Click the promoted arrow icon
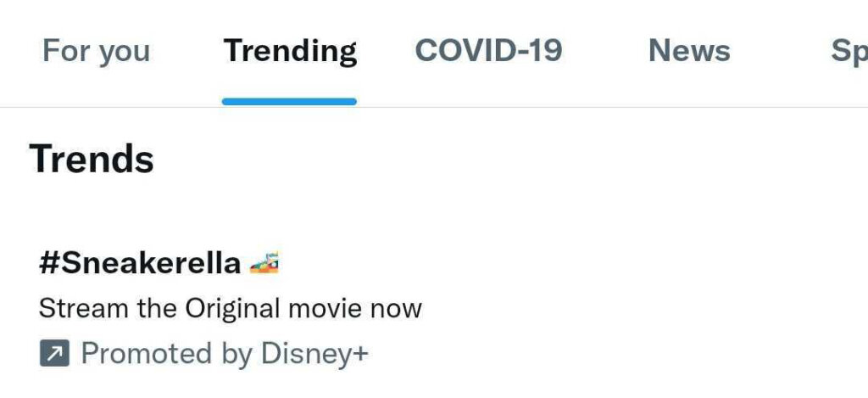 [x=53, y=353]
